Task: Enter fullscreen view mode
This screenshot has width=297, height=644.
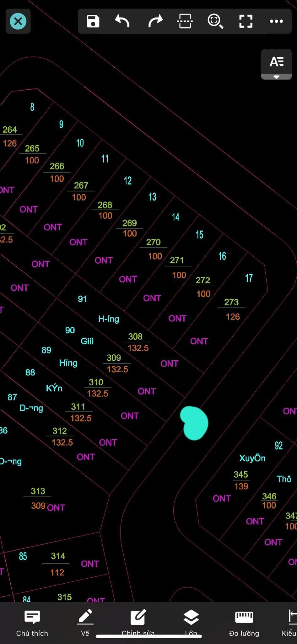Action: 246,21
